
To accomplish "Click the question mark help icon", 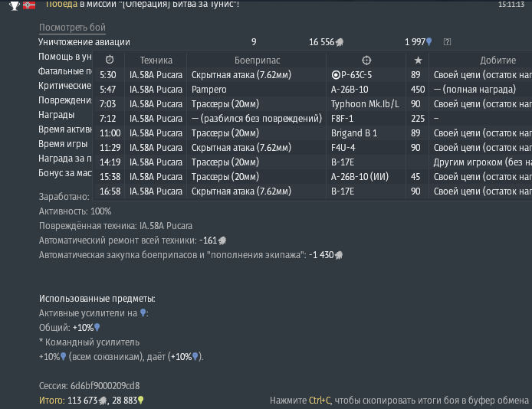I will click(x=447, y=41).
